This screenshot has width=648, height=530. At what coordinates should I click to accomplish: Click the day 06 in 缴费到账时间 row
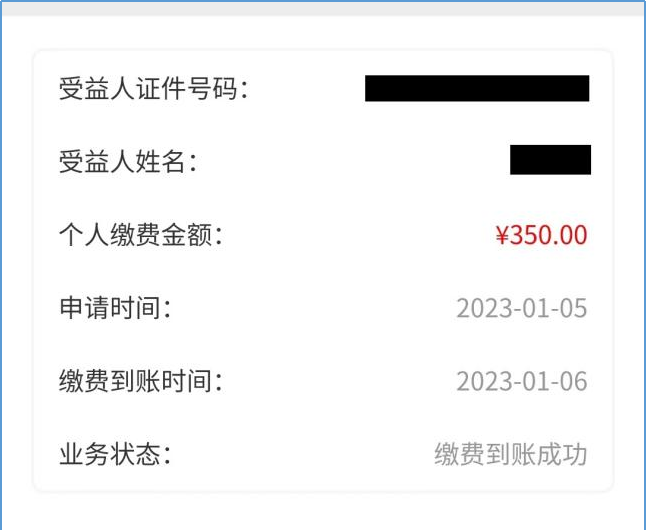tap(574, 381)
